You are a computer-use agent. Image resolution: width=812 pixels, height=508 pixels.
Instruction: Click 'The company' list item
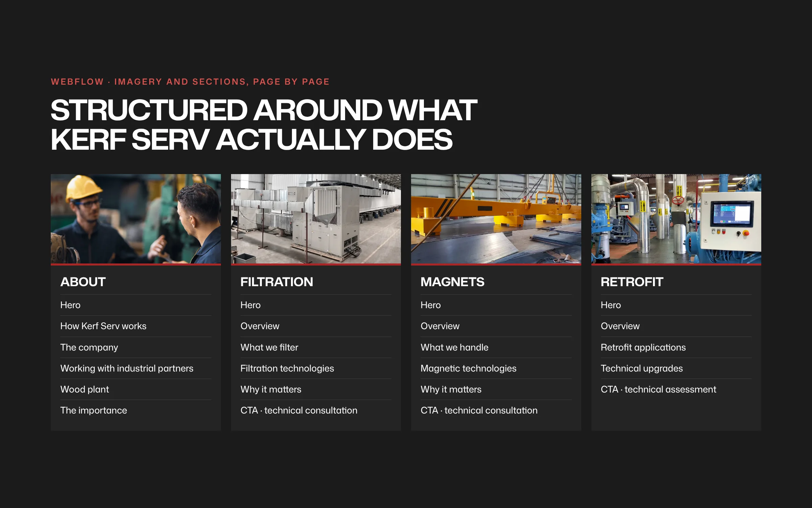pyautogui.click(x=136, y=347)
